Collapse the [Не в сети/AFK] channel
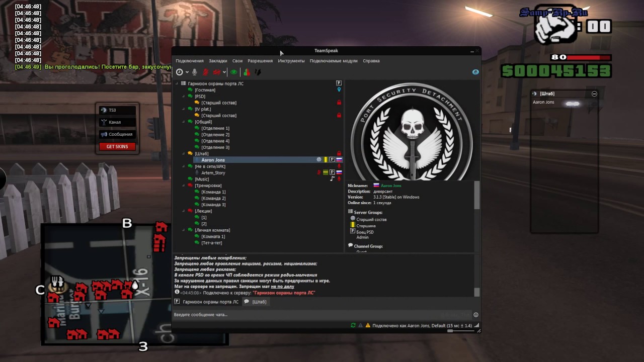 point(184,166)
